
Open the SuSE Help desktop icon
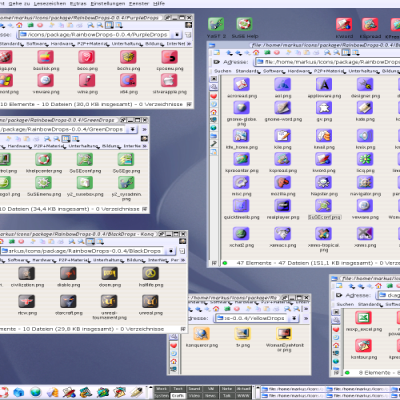[244, 24]
